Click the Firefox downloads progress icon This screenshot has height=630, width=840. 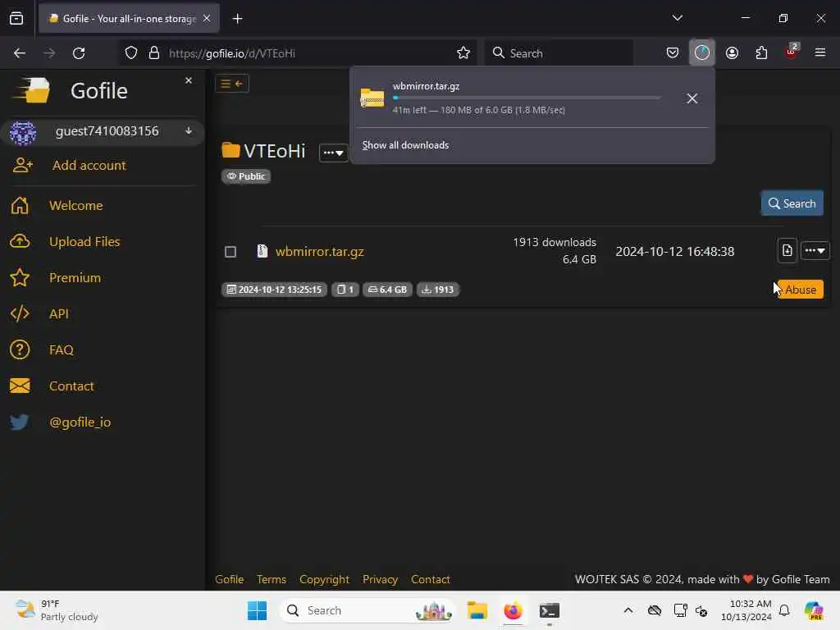[x=702, y=52]
